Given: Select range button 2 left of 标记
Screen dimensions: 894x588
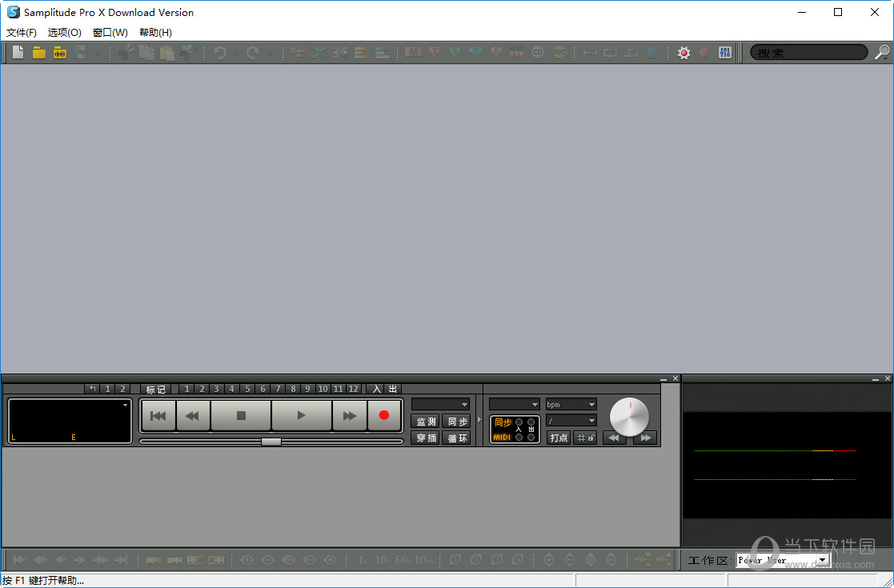Looking at the screenshot, I should coord(122,389).
